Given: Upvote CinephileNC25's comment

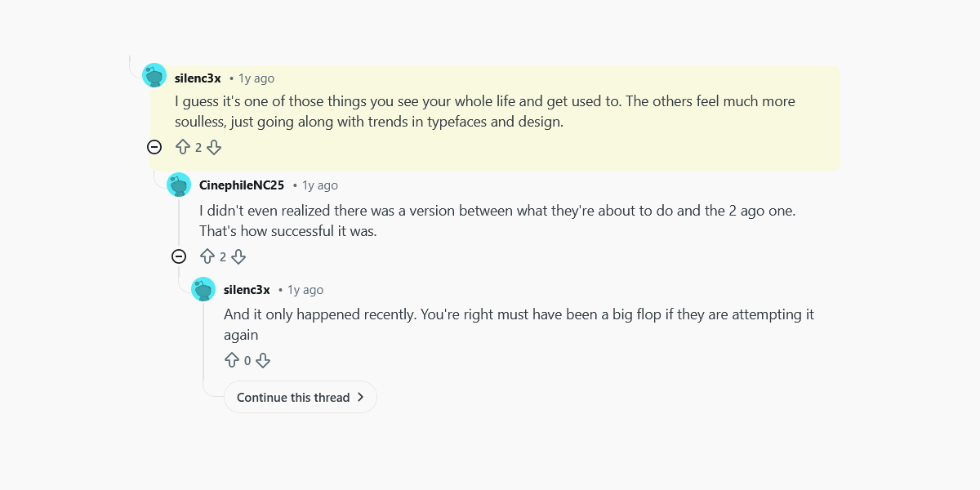Looking at the screenshot, I should pos(206,256).
